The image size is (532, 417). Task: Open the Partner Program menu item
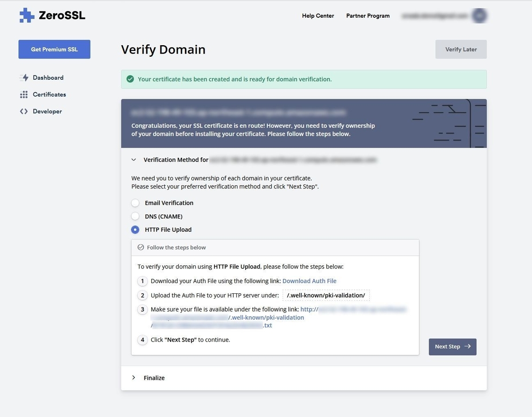pos(368,16)
